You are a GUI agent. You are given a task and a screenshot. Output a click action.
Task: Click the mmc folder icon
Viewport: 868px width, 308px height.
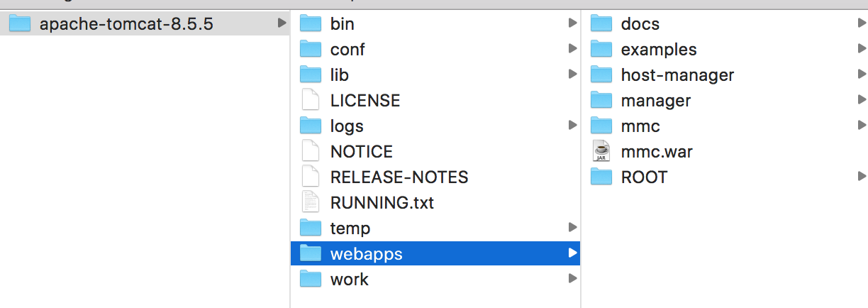(x=601, y=126)
